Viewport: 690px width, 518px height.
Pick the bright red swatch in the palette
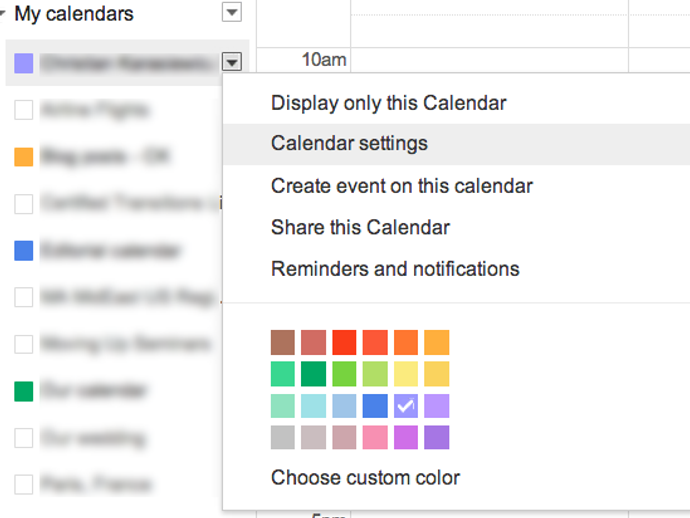click(345, 343)
